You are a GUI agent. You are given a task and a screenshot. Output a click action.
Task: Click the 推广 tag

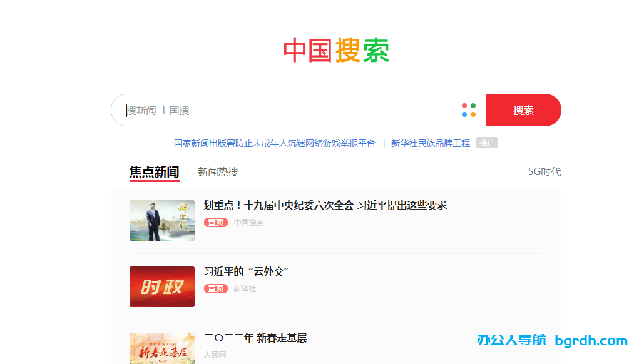pos(487,143)
